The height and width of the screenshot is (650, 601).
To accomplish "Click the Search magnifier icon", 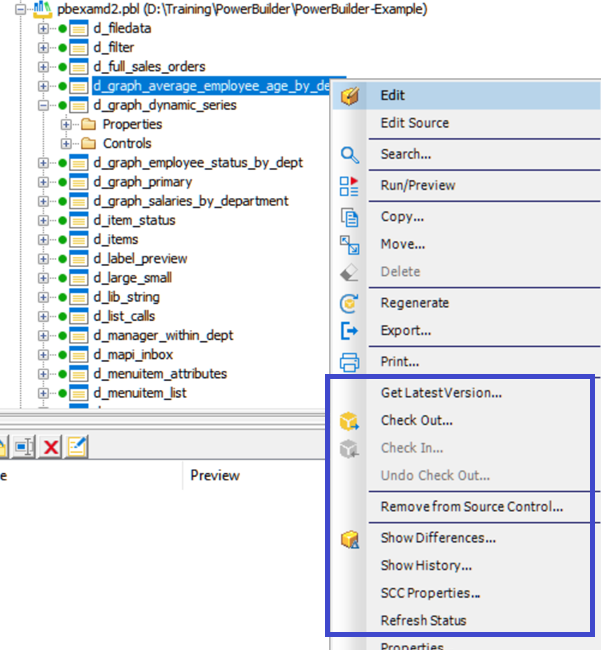I will coord(349,155).
